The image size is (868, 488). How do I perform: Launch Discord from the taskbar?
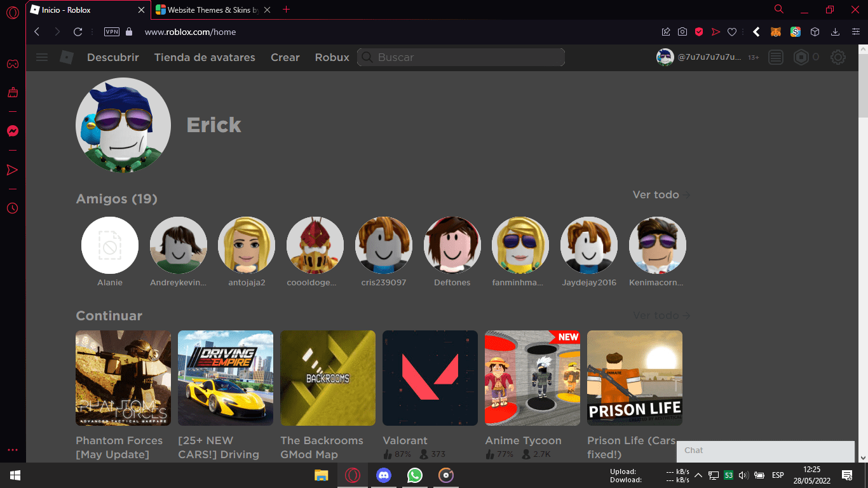tap(384, 475)
